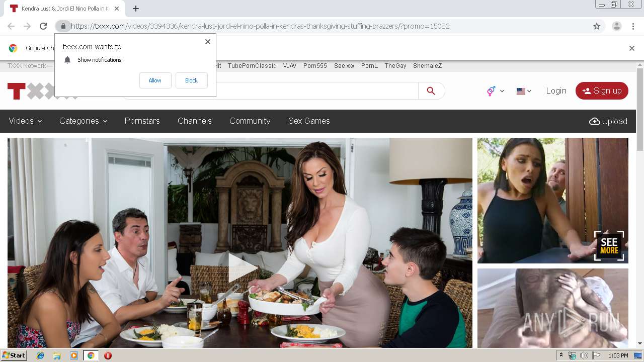Expand the Categories menu
644x362 pixels.
(84, 121)
